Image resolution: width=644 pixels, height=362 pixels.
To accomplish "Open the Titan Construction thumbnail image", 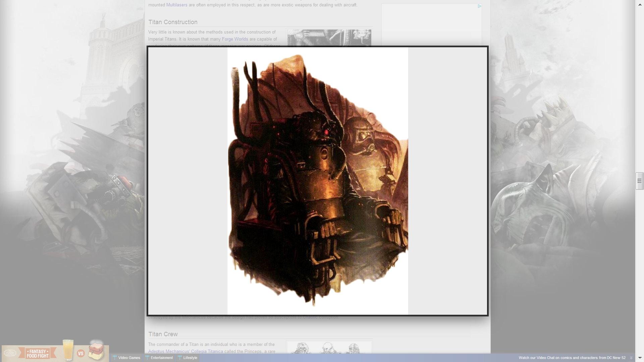I will (x=329, y=38).
